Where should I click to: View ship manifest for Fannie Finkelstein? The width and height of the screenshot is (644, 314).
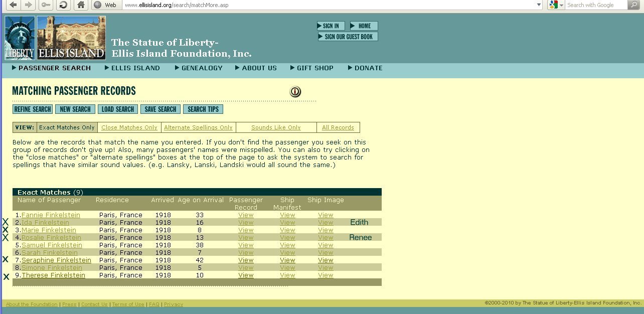coord(287,215)
